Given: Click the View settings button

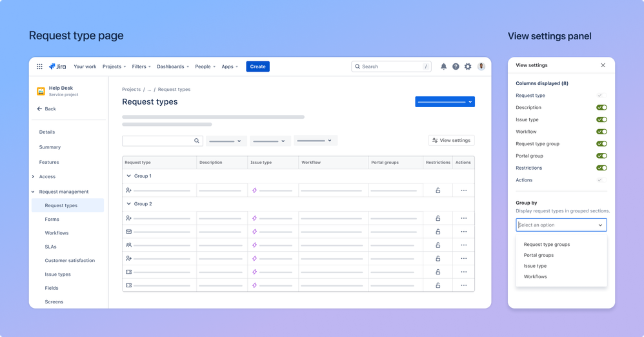Looking at the screenshot, I should [x=451, y=140].
